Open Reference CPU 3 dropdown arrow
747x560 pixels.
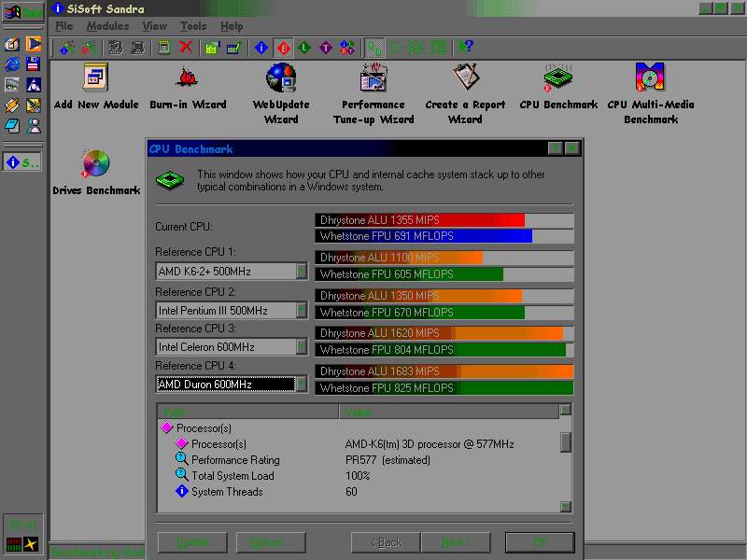tap(302, 346)
